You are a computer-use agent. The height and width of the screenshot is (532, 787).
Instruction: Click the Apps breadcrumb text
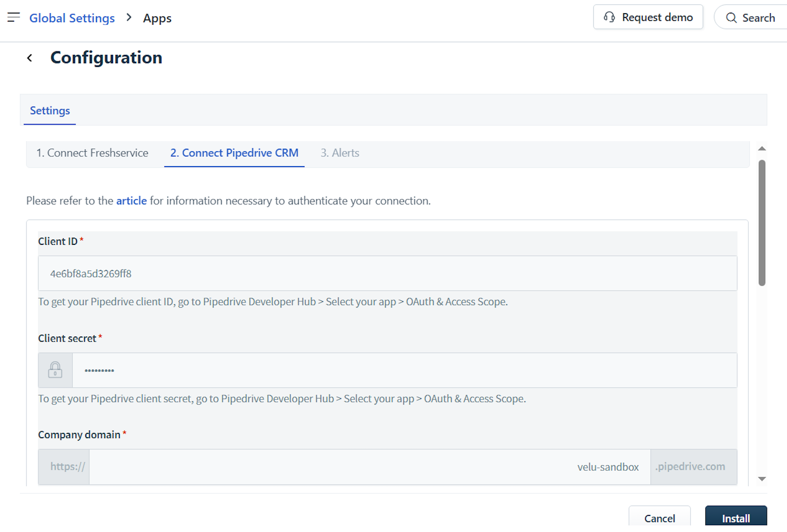tap(157, 18)
